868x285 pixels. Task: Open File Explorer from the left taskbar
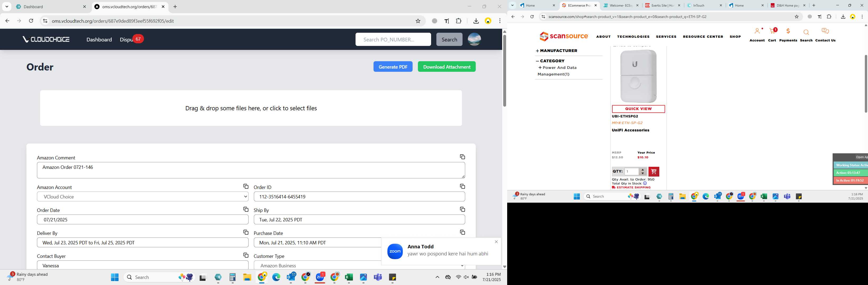click(247, 277)
